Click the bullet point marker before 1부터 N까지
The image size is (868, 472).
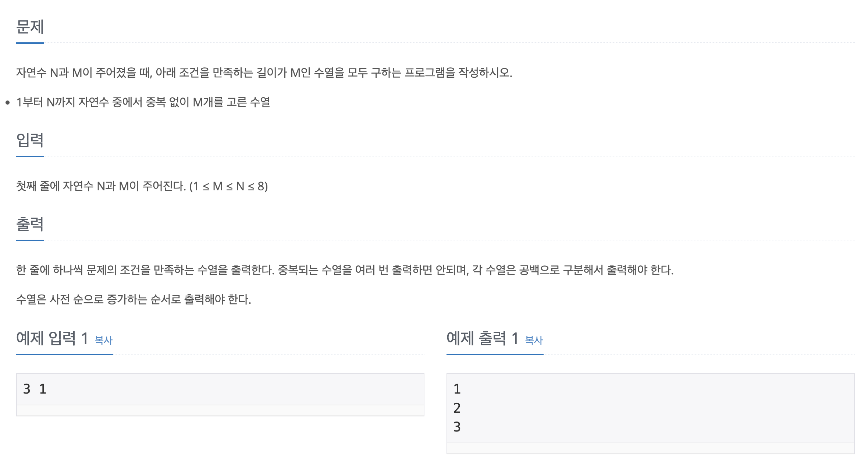click(7, 103)
